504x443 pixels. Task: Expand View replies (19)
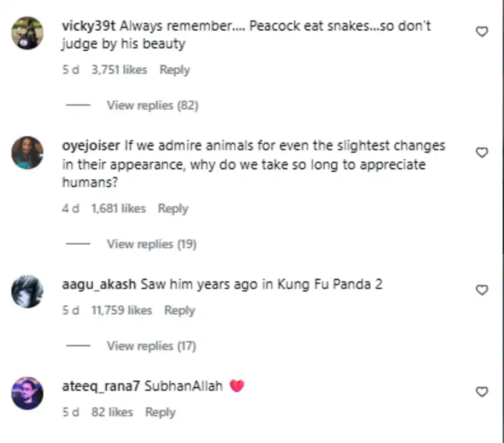[x=151, y=243]
